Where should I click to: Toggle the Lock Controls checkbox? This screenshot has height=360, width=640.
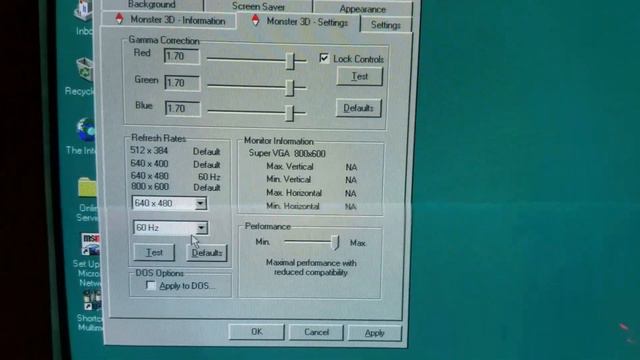pos(324,58)
